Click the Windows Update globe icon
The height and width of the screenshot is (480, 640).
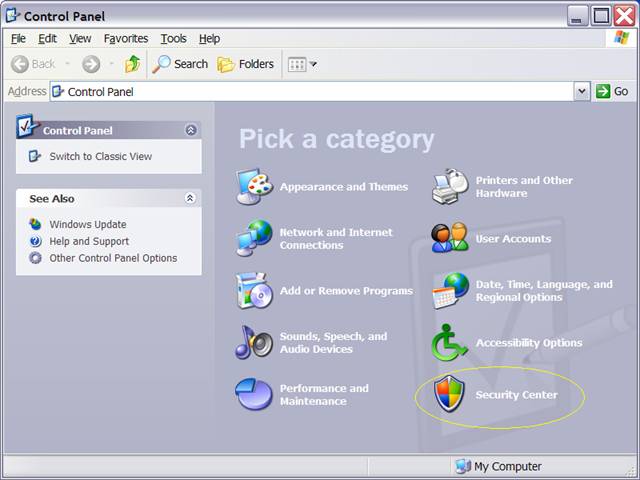(36, 224)
